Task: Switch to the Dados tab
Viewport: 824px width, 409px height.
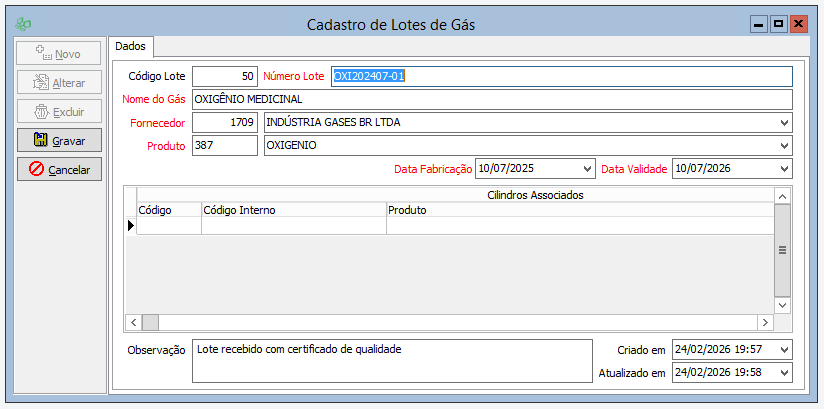Action: point(130,46)
